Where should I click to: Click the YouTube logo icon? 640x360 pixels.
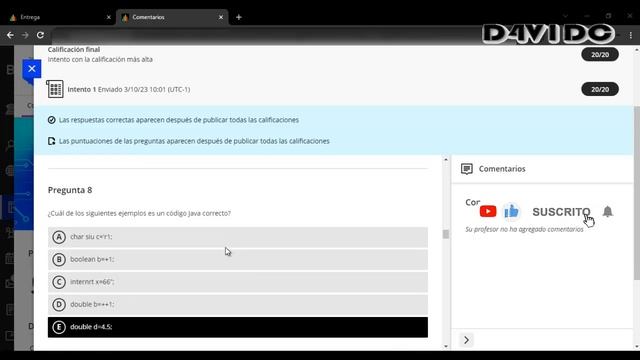click(x=488, y=211)
